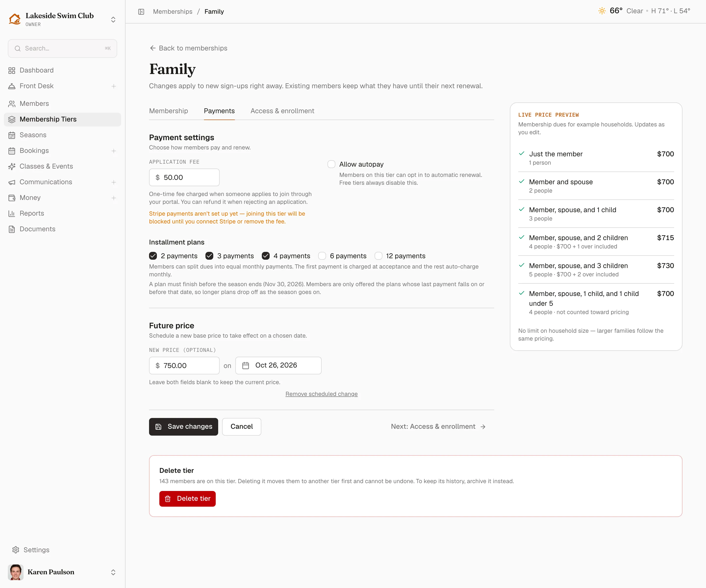The image size is (706, 588).
Task: Click Save changes button
Action: (184, 427)
